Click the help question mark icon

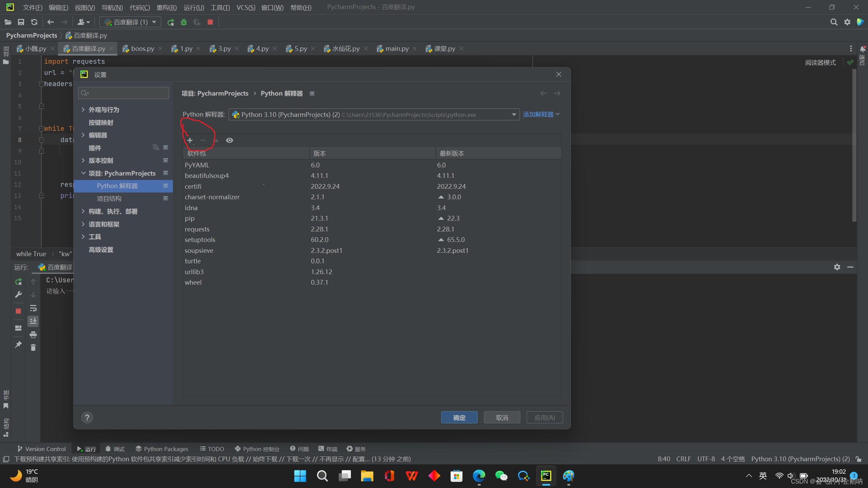coord(87,418)
